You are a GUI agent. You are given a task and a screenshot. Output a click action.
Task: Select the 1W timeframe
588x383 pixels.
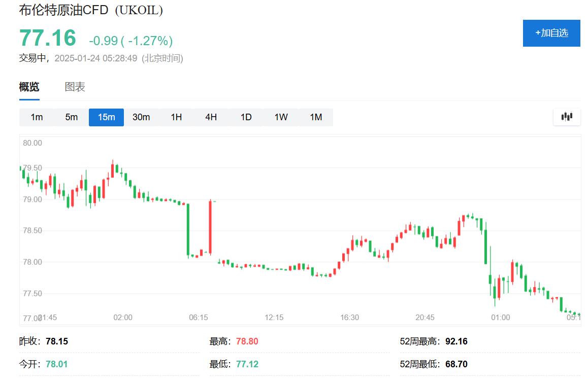[281, 117]
